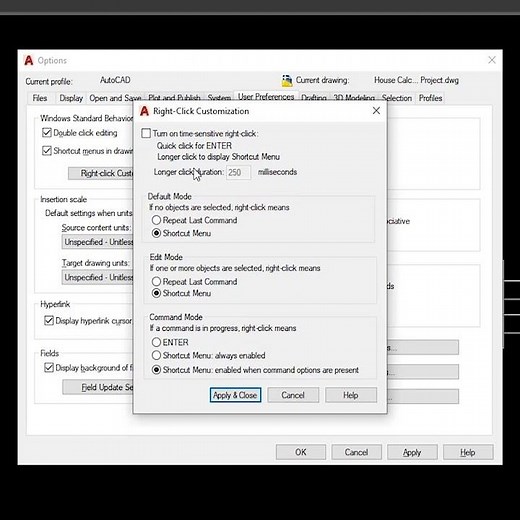
Task: Click the AutoCAD logo in Right-Click Customization dialog
Action: pos(144,111)
